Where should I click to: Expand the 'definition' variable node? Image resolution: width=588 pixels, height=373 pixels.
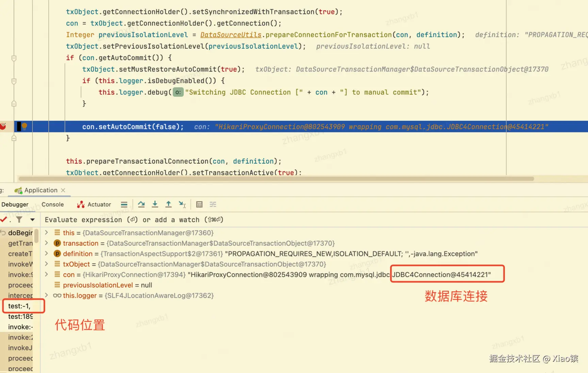[47, 254]
